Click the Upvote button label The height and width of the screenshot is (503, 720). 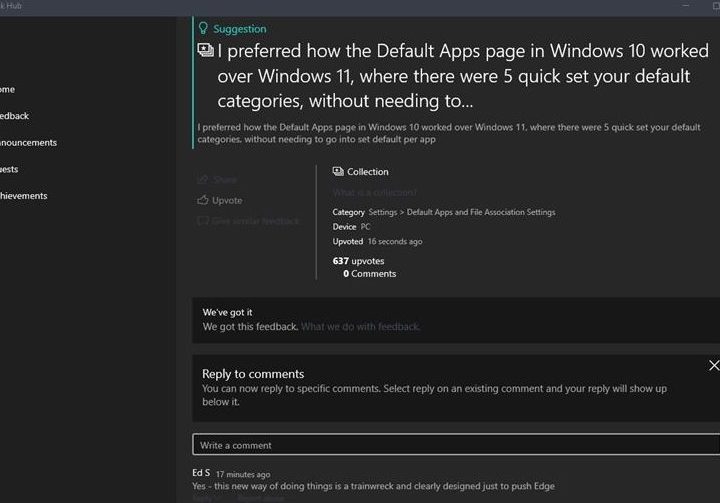click(227, 200)
